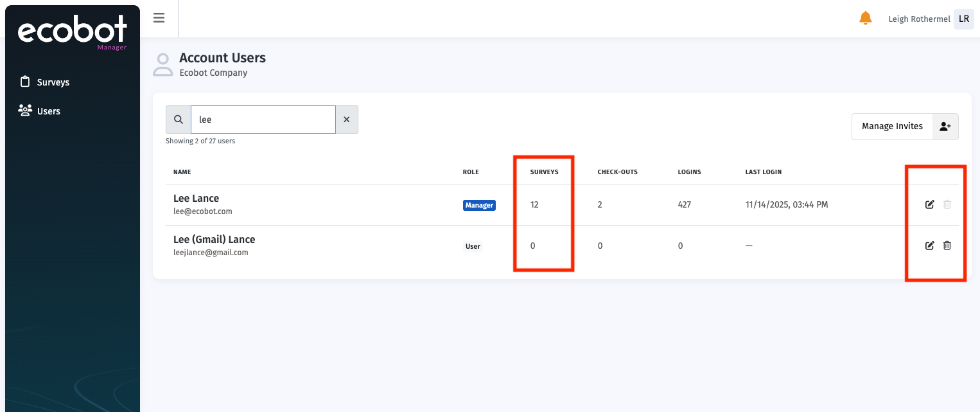Open the notifications bell
980x412 pixels.
click(865, 19)
